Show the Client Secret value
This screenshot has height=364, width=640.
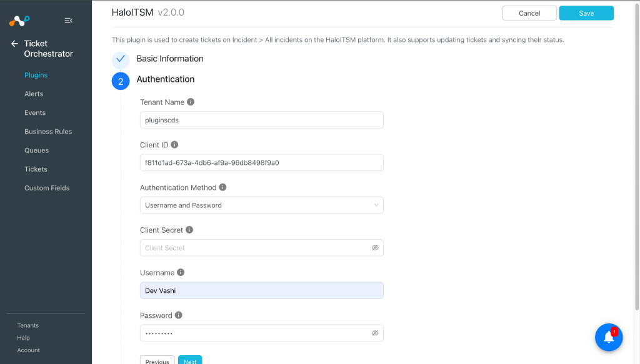375,248
